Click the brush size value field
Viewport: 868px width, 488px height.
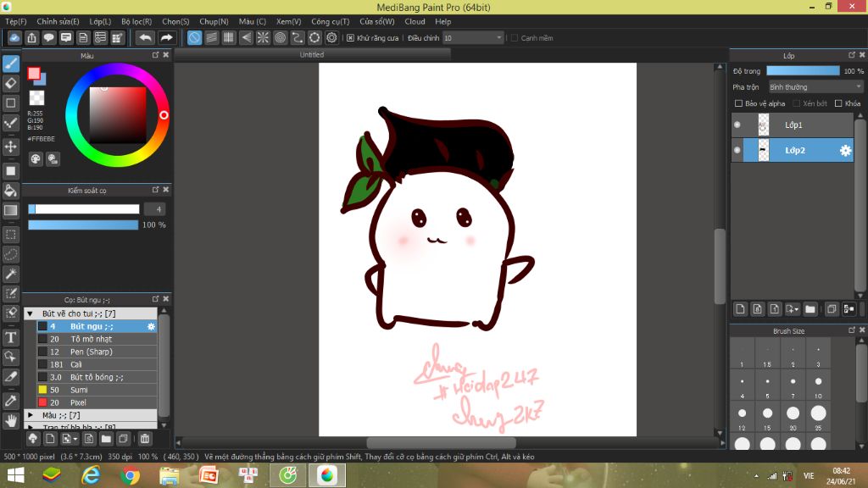pyautogui.click(x=155, y=209)
